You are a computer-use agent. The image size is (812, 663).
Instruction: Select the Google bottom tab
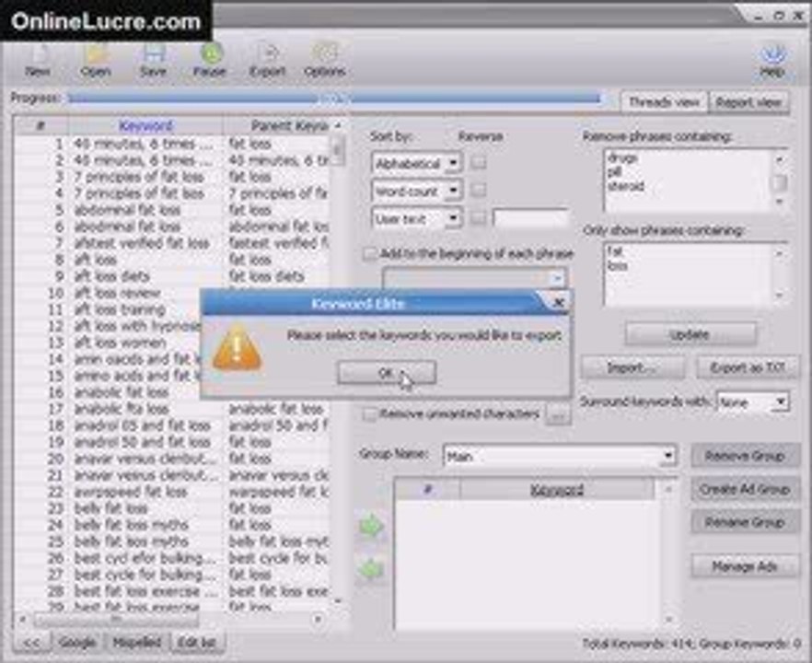click(x=77, y=643)
